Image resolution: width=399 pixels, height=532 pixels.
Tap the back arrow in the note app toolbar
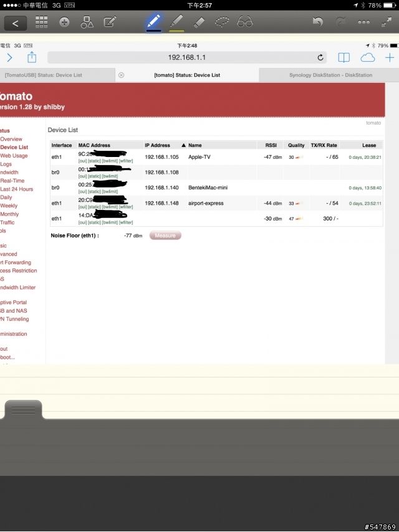16,24
